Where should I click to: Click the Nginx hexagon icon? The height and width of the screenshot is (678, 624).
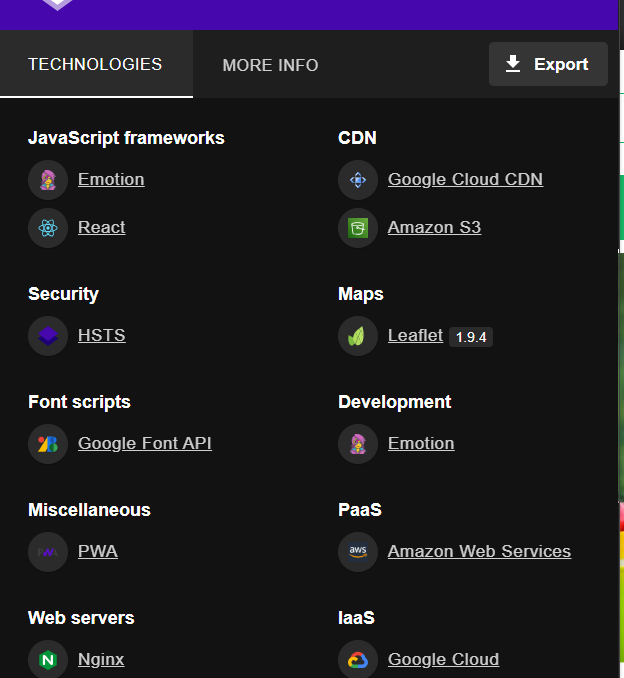48,660
